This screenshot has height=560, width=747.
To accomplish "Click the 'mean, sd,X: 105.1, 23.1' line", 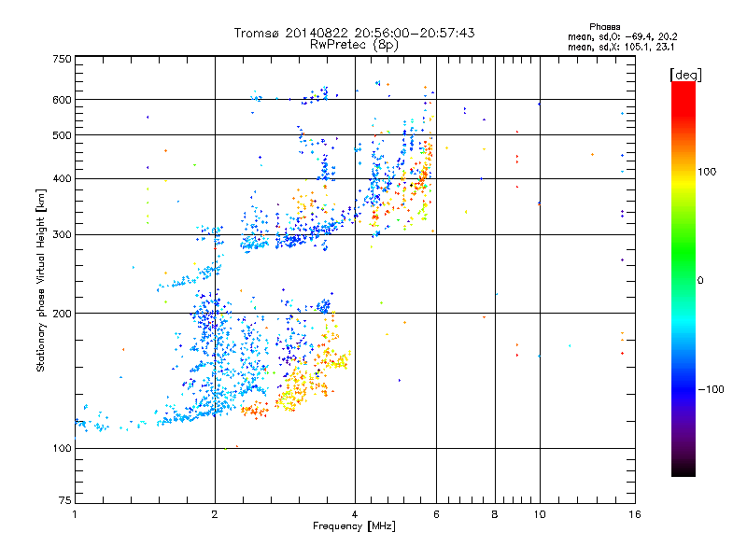I will tap(621, 48).
